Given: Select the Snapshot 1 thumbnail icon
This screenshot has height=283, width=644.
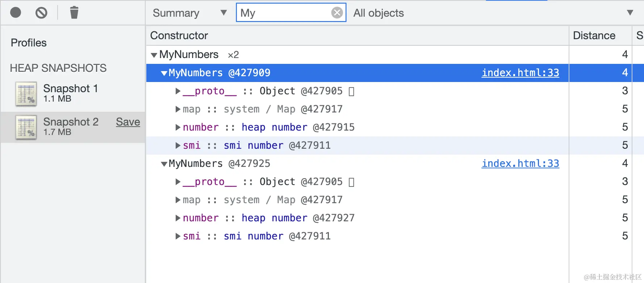Looking at the screenshot, I should (26, 94).
